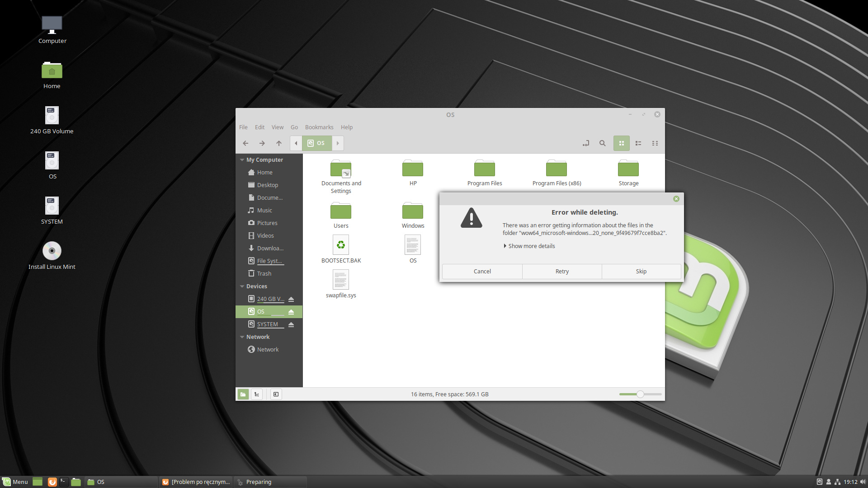Open Videos in sidebar

tap(269, 236)
